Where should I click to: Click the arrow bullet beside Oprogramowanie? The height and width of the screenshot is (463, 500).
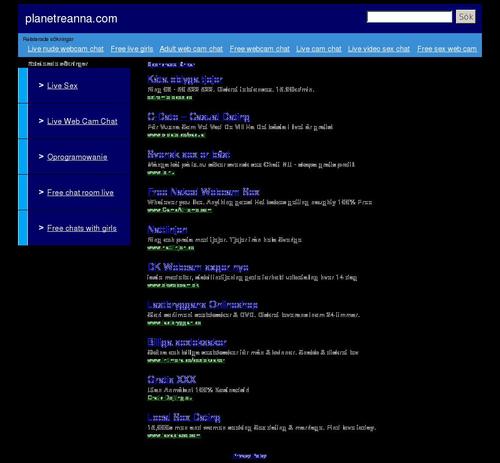coord(41,156)
